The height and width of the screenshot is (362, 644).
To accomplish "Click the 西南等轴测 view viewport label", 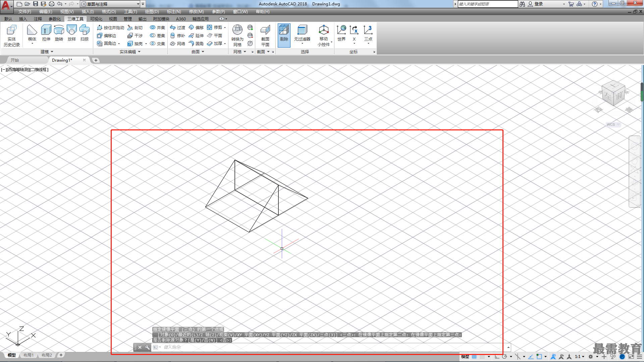I will (18, 70).
